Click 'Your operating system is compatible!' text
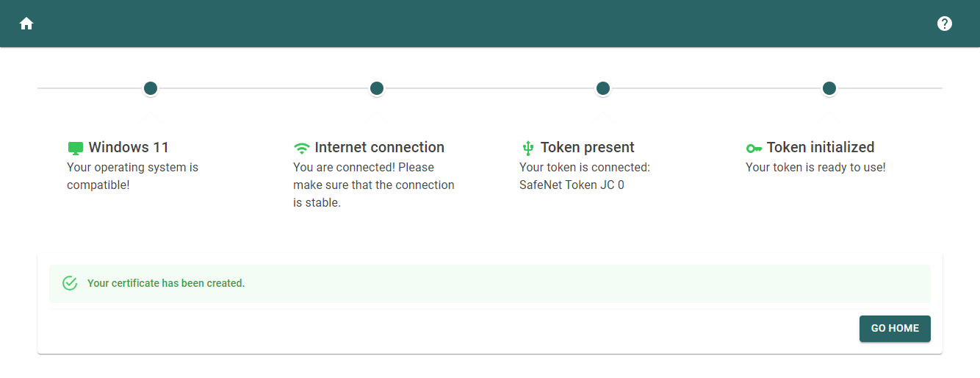Image resolution: width=980 pixels, height=378 pixels. click(132, 176)
